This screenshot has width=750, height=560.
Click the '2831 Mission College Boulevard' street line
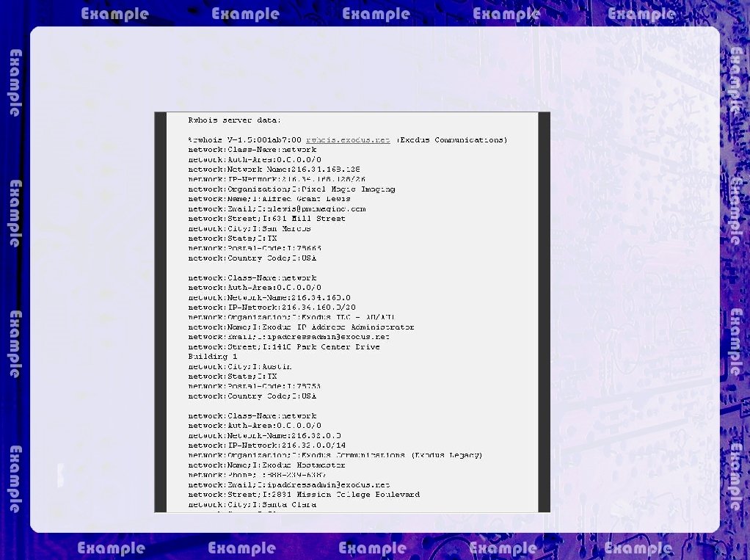304,495
